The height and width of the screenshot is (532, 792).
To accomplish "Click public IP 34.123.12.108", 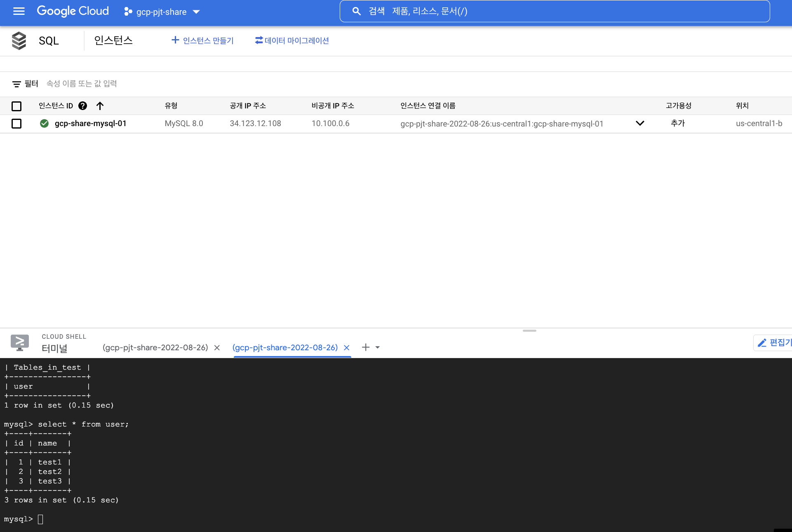I will [x=256, y=124].
